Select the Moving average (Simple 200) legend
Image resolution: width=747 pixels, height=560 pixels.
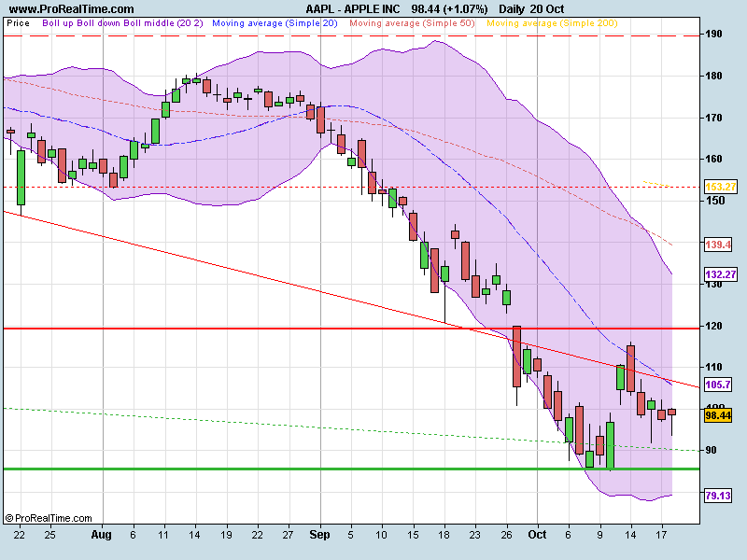point(552,22)
